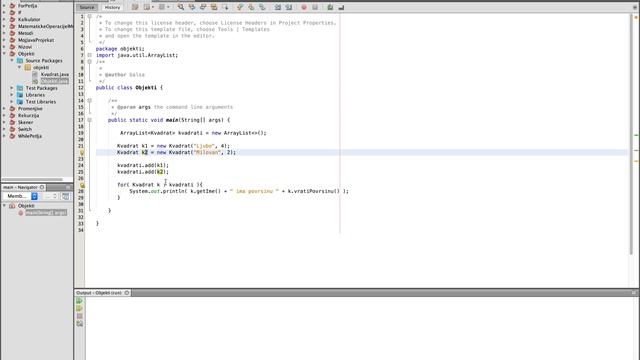Click the Uncomment lines icon
This screenshot has height=360, width=640.
(x=341, y=7)
